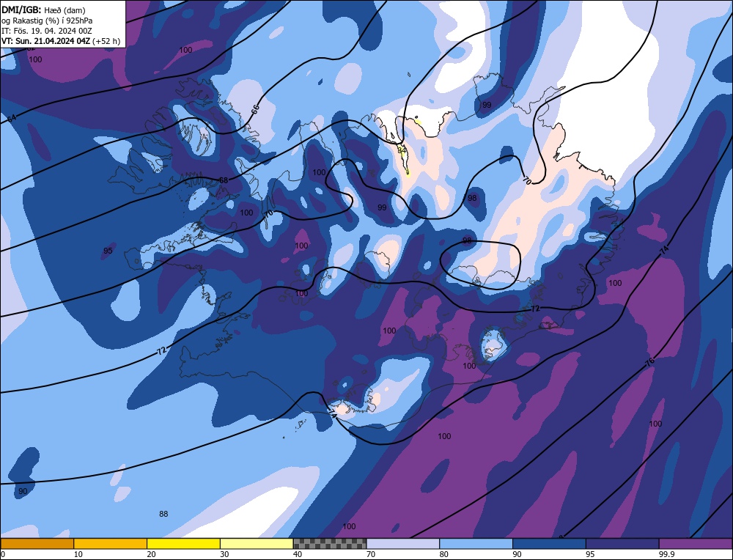The height and width of the screenshot is (560, 733).
Task: Pick the pale yellow 30–40 legend swatch
Action: (257, 544)
